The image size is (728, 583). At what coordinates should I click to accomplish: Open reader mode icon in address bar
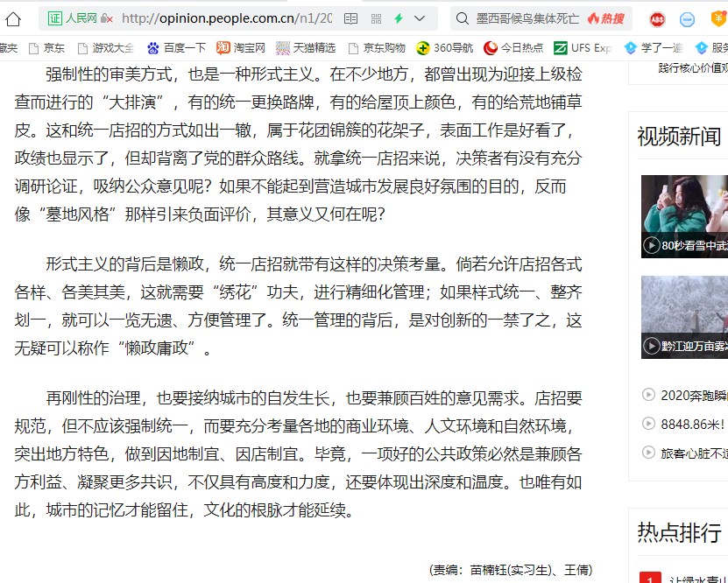[350, 18]
